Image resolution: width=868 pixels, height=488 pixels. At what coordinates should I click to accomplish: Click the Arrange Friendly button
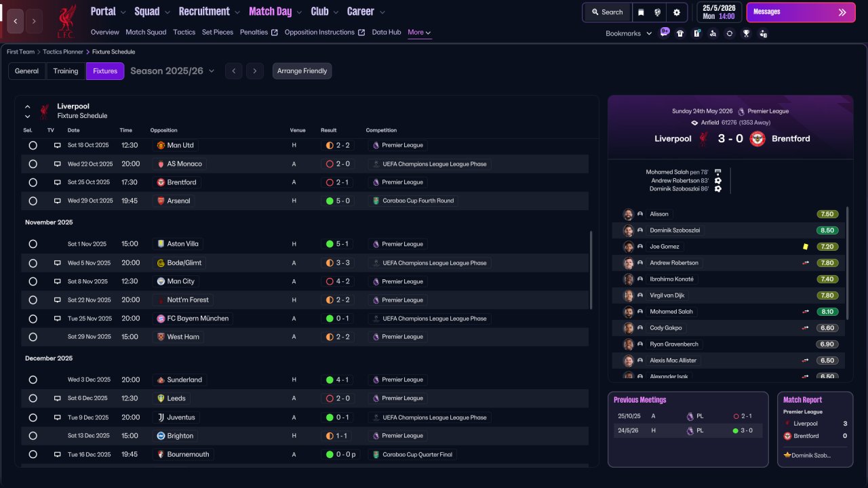click(x=302, y=71)
